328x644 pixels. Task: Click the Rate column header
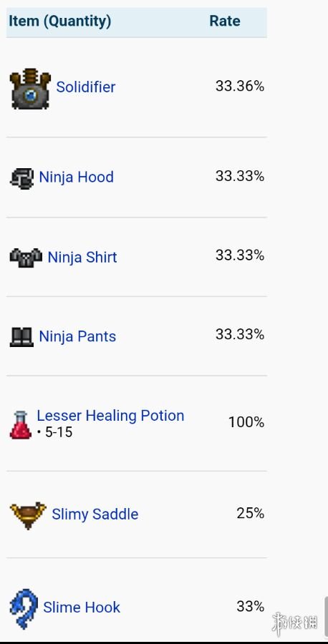click(x=225, y=21)
